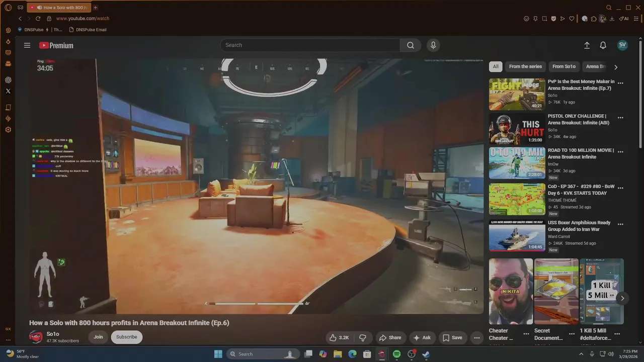
Task: Open USS Boxer Amphibious video thumbnail
Action: click(x=517, y=236)
